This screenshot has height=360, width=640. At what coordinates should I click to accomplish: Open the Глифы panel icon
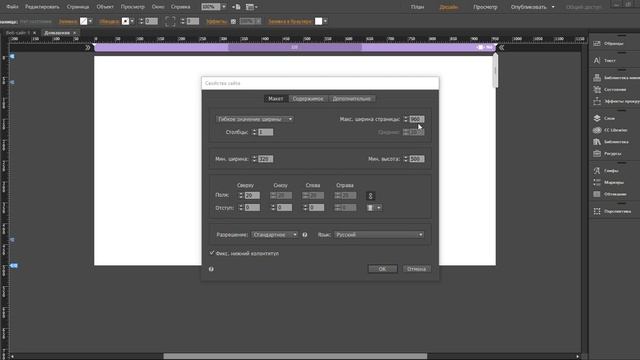tap(597, 171)
